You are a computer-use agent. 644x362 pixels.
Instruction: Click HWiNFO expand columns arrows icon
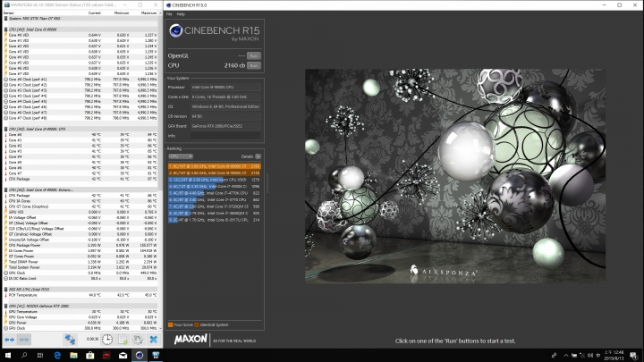pyautogui.click(x=9, y=340)
